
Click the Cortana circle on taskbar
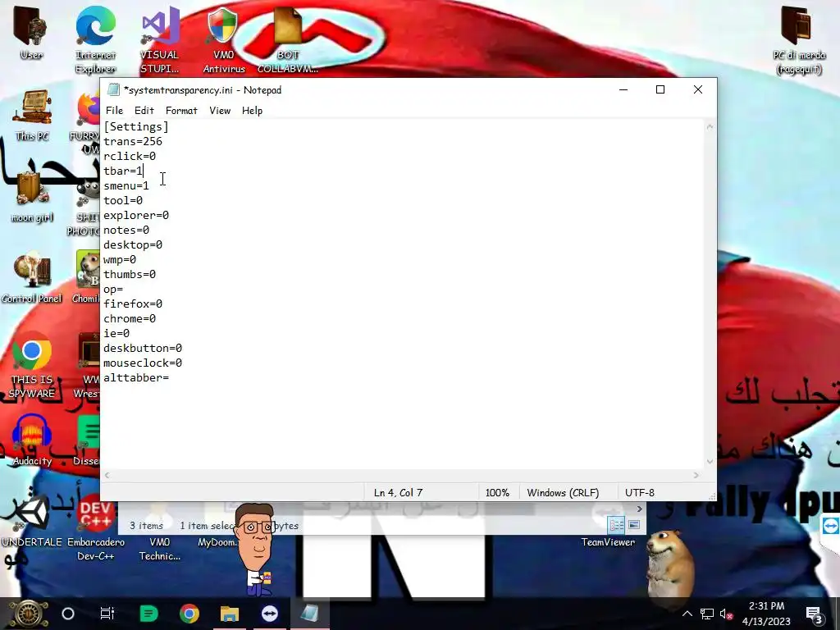coord(68,614)
